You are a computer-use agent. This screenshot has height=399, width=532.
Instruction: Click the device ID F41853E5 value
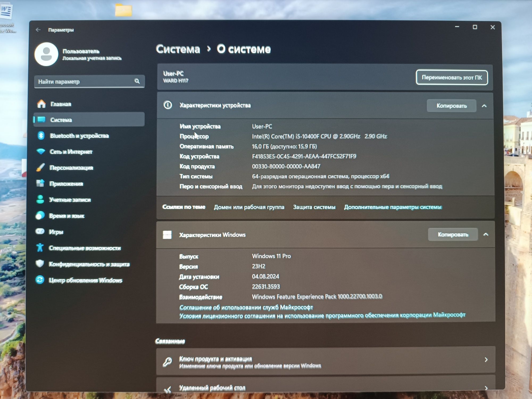pos(304,156)
